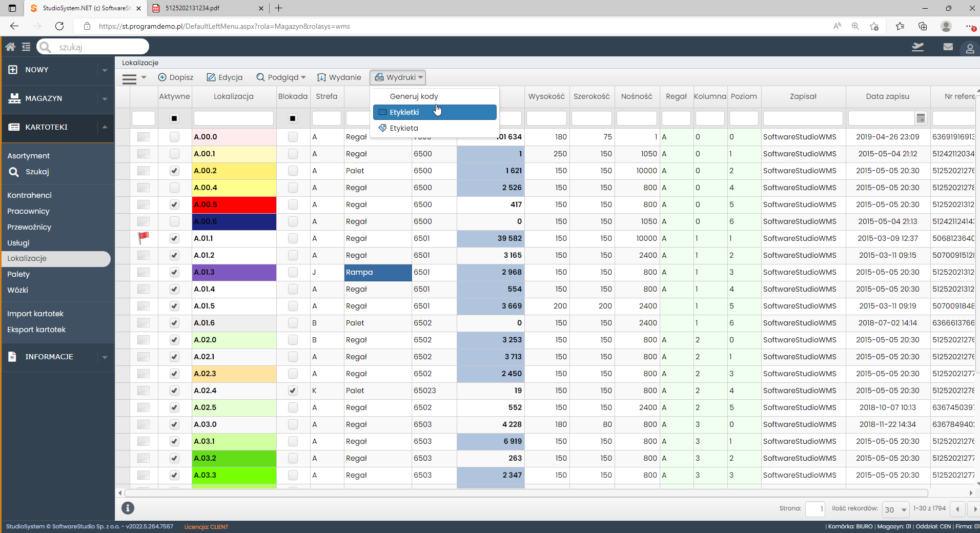Viewport: 980px width, 533px height.
Task: Click the purple A.01.3 location cell
Action: 234,272
